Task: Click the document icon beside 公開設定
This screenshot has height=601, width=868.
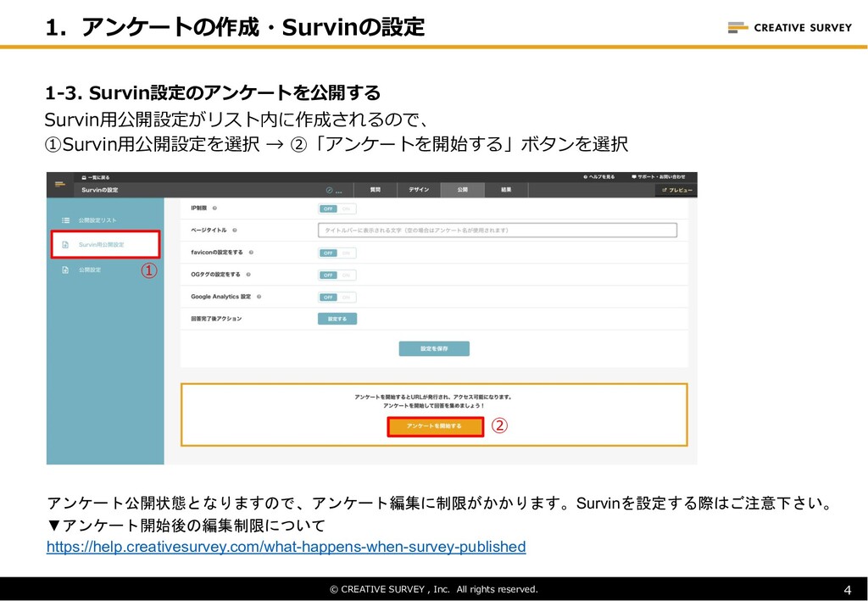Action: click(65, 270)
